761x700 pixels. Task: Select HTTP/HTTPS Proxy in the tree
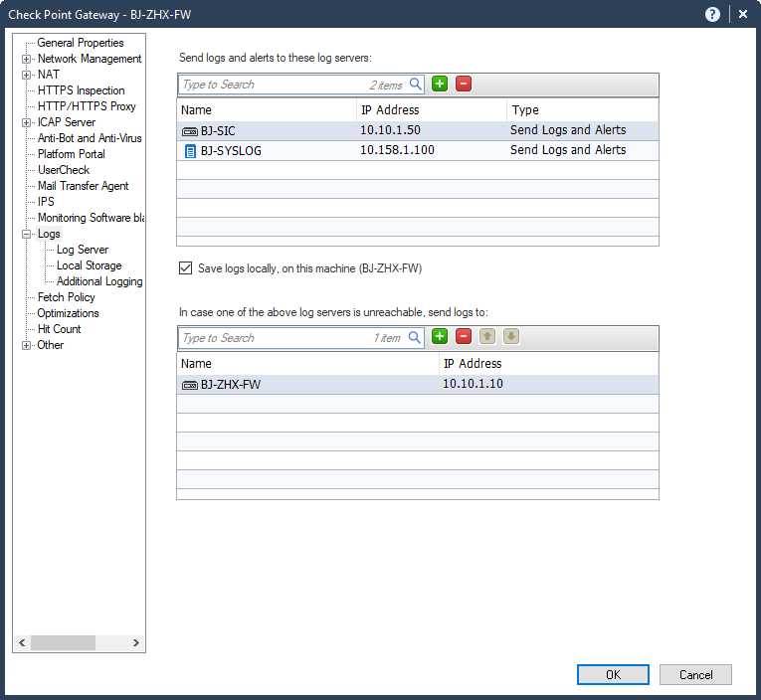(x=87, y=106)
